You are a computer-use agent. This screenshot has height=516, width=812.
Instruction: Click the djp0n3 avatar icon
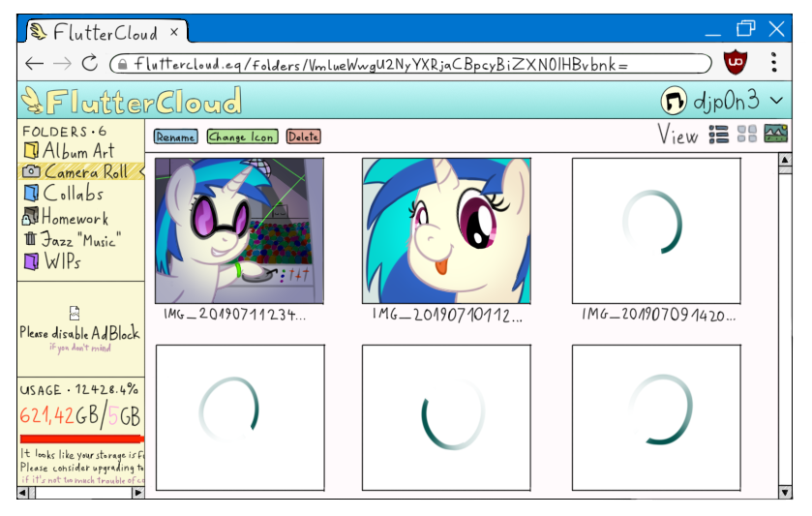pyautogui.click(x=674, y=100)
